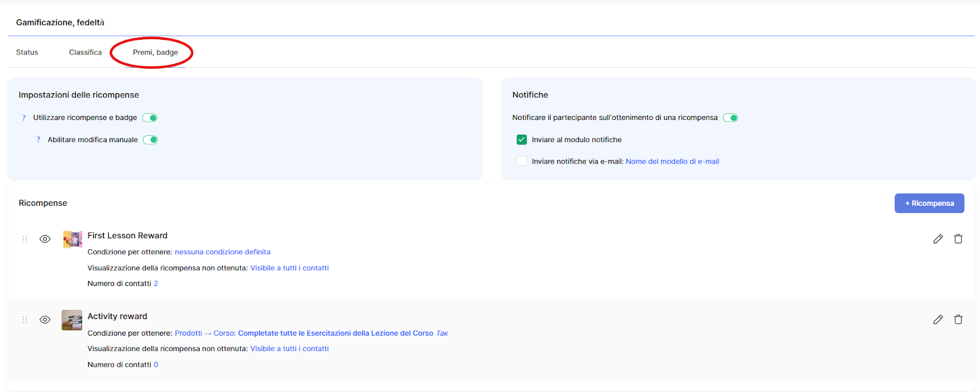Open the Classifica tab
Screen dimensions: 980x392
(x=85, y=52)
